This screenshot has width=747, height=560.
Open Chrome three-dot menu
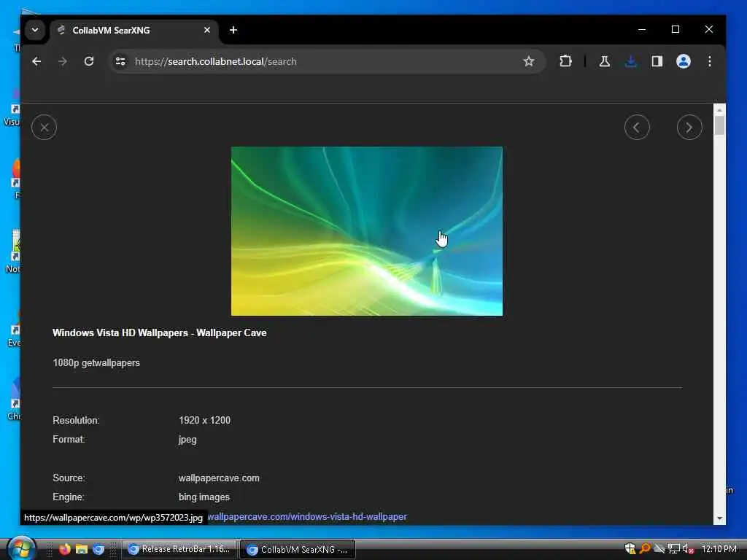click(709, 61)
